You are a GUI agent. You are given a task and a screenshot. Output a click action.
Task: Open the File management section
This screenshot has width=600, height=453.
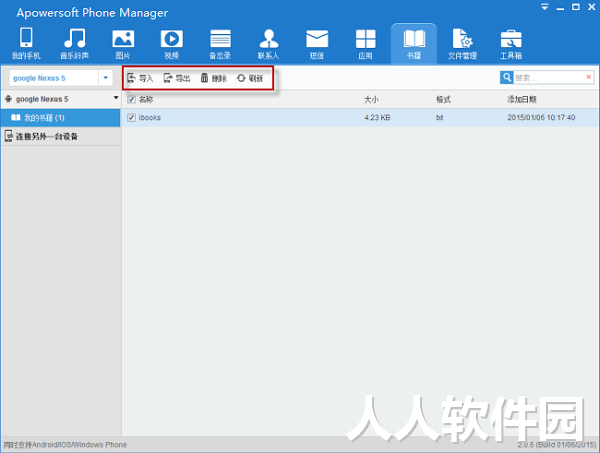(x=462, y=43)
